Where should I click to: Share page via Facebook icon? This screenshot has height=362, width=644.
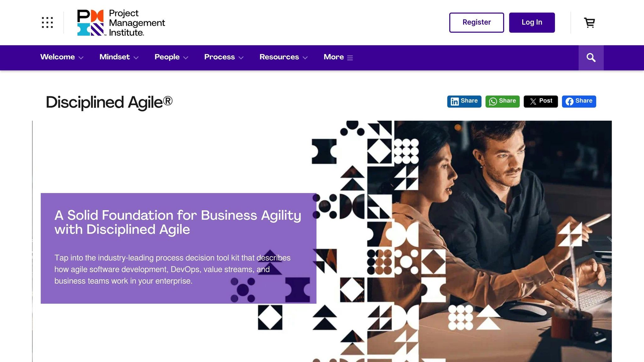click(569, 101)
